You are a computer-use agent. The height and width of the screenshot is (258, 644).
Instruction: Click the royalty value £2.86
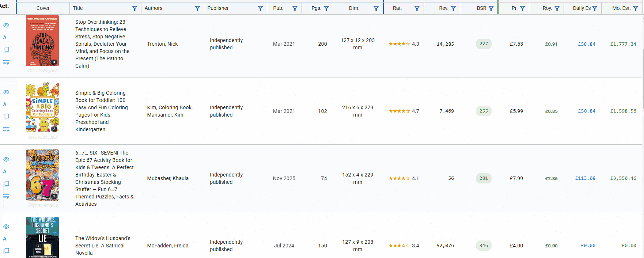click(x=551, y=178)
